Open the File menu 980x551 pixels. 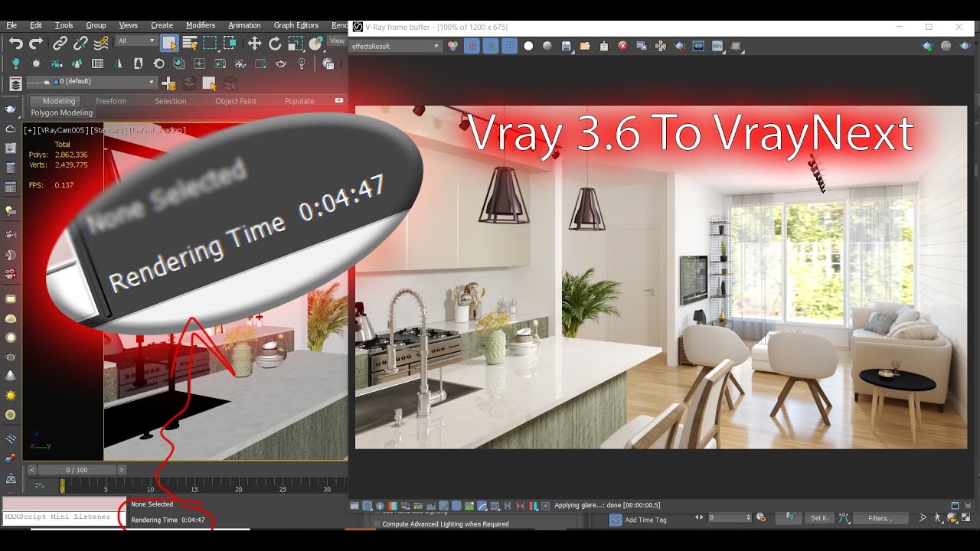[x=11, y=25]
